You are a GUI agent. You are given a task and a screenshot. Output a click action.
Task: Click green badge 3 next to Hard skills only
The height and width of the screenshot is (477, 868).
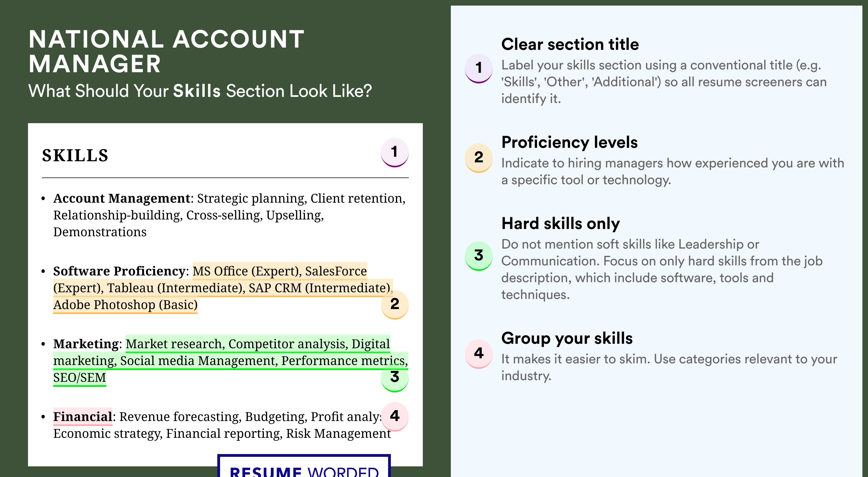tap(479, 256)
